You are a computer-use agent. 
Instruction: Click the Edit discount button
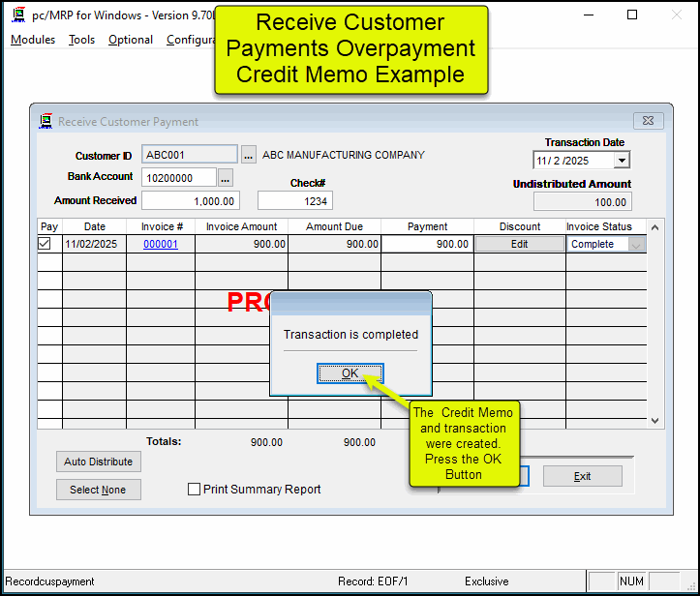(519, 245)
